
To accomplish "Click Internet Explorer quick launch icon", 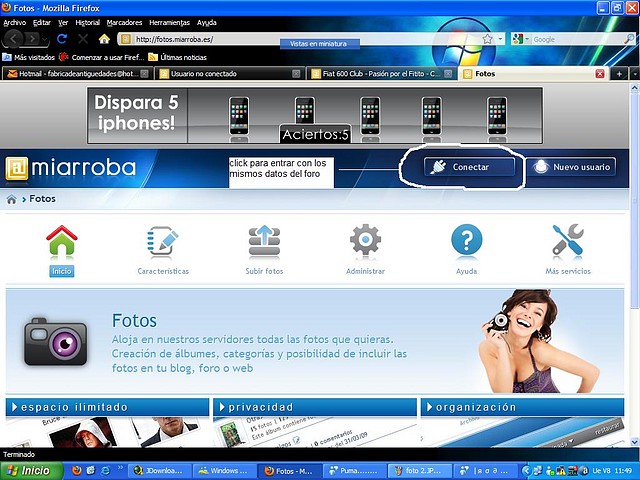I will (105, 471).
